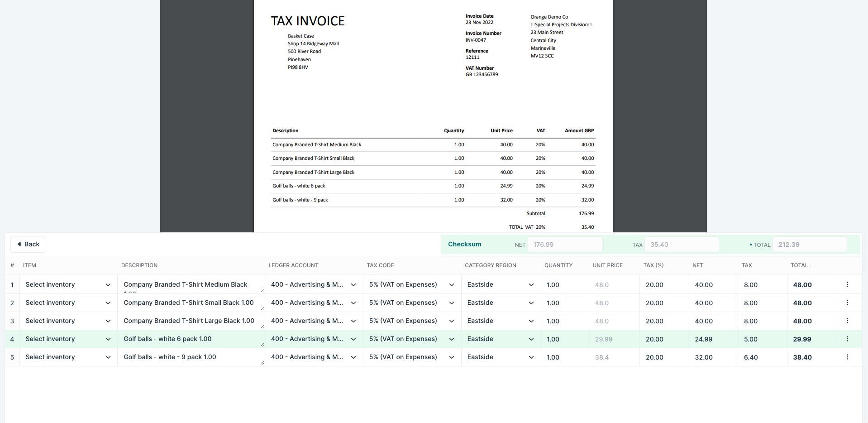Click the quantity field in row 1
Image resolution: width=868 pixels, height=423 pixels.
(565, 284)
